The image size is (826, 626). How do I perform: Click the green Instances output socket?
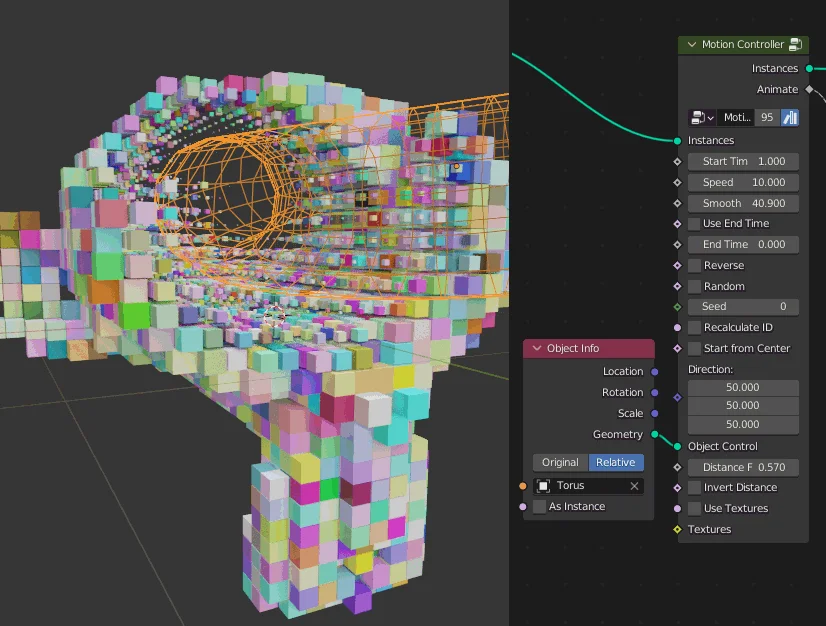tap(810, 68)
